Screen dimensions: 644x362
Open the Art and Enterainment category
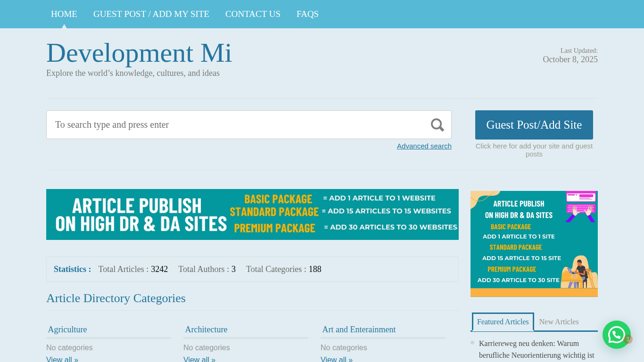(359, 329)
